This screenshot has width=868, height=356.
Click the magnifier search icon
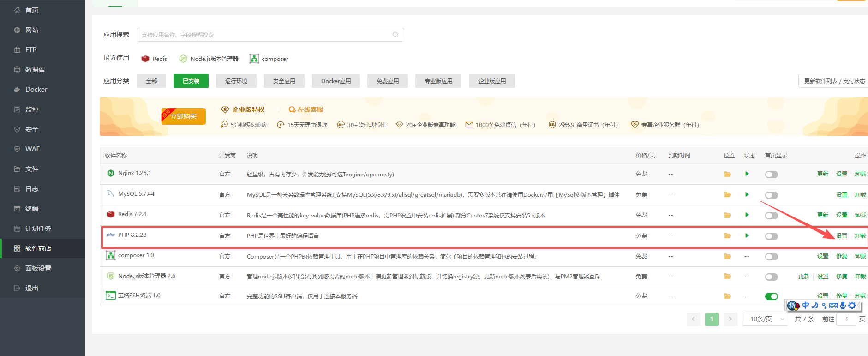395,35
